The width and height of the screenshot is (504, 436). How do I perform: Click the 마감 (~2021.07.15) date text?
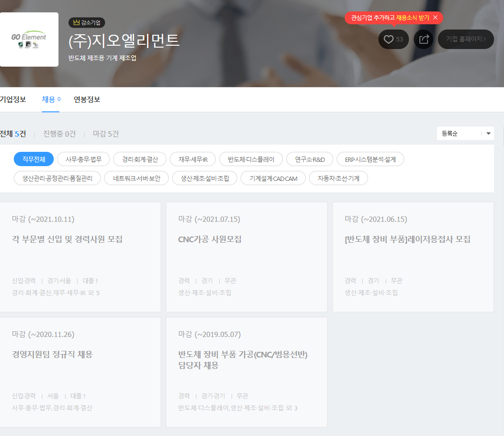click(x=209, y=219)
